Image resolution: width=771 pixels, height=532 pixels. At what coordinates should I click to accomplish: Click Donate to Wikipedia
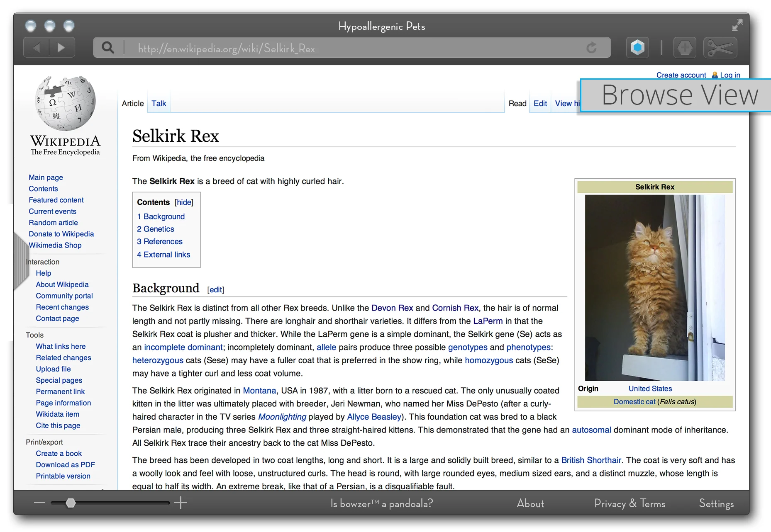pyautogui.click(x=61, y=234)
